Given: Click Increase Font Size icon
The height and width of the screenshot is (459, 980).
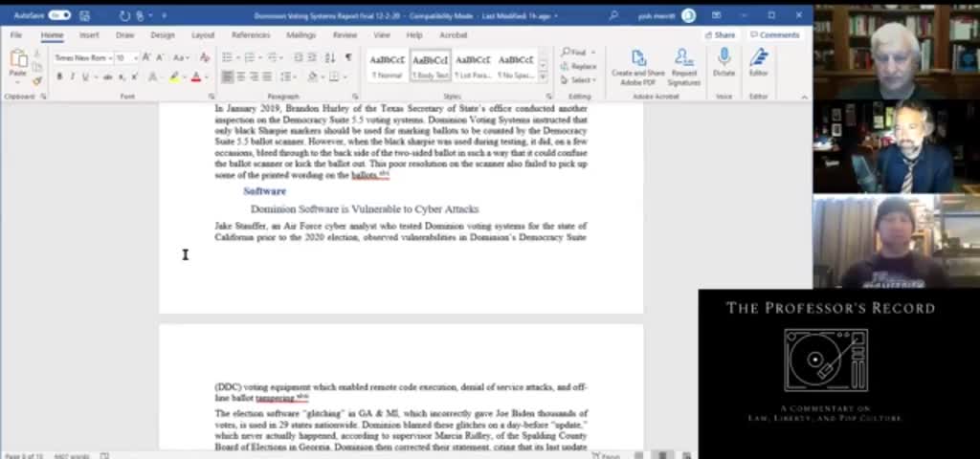Looking at the screenshot, I should point(146,57).
